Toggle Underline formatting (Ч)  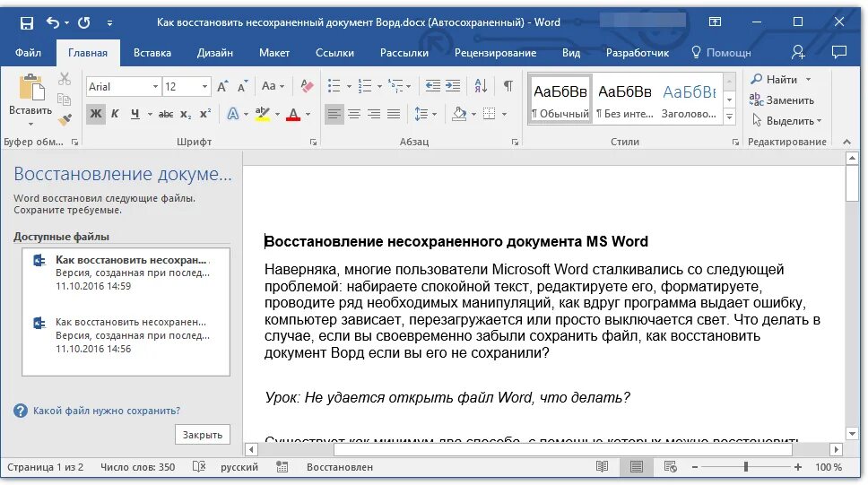(x=135, y=114)
